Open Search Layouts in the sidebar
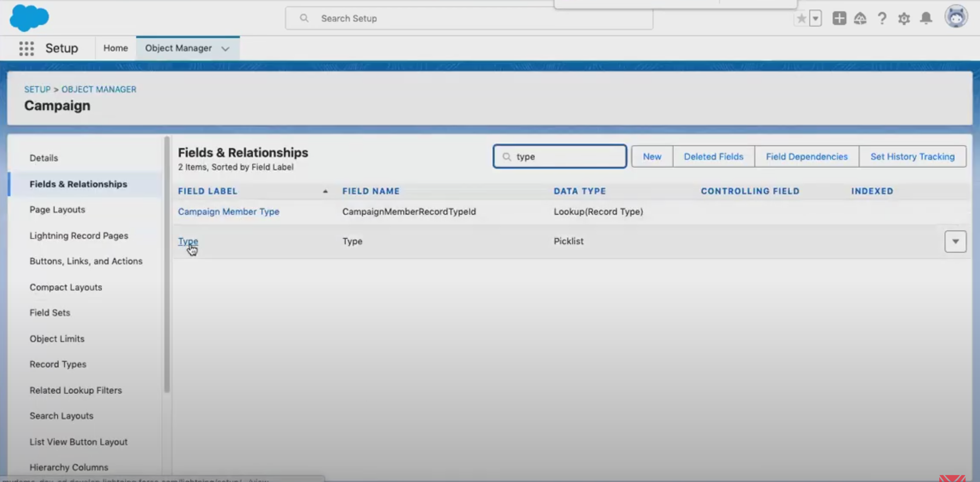 [x=61, y=416]
